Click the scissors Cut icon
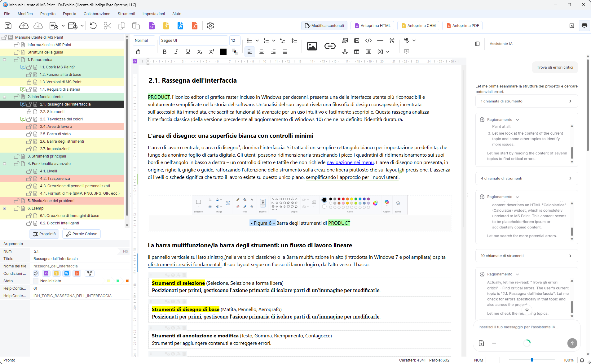Screen dimensions: 591x364 (x=108, y=26)
